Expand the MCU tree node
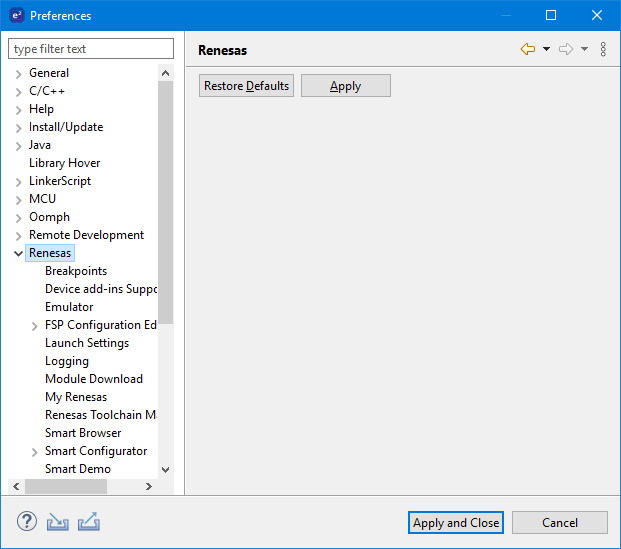The width and height of the screenshot is (621, 549). pos(18,200)
